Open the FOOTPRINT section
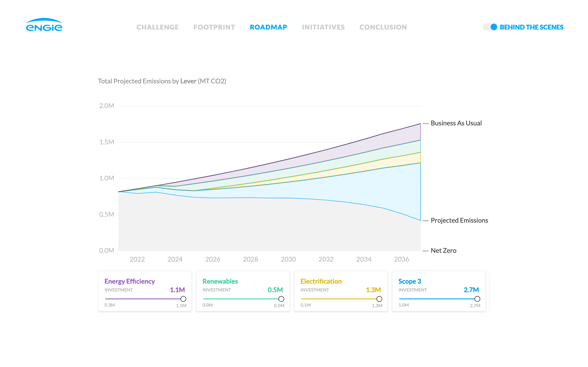 click(x=214, y=27)
